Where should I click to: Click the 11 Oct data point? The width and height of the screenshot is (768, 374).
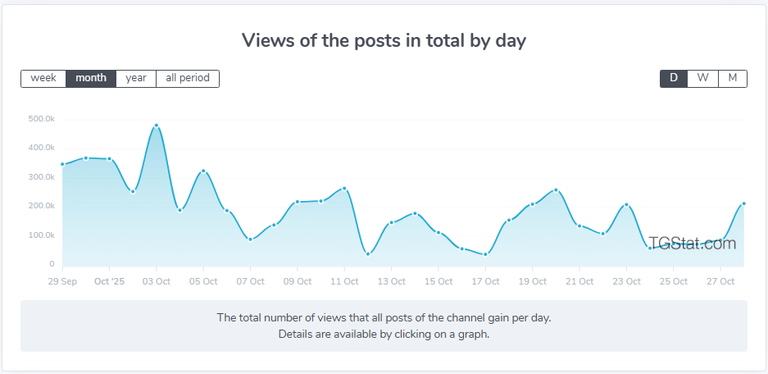pos(344,188)
